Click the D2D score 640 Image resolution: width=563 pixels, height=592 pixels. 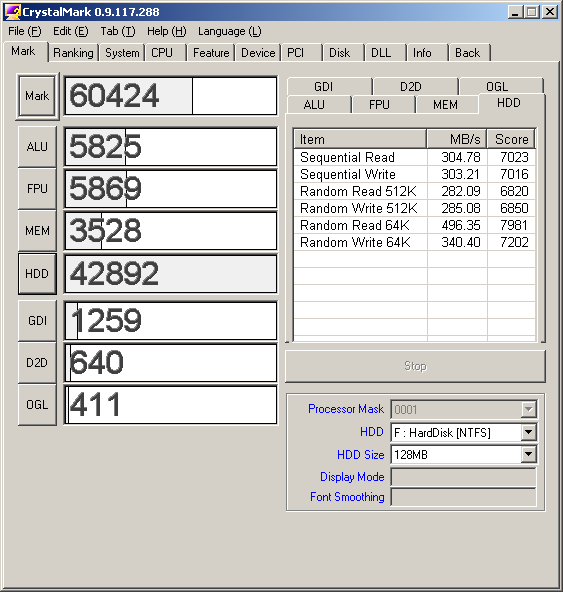97,362
